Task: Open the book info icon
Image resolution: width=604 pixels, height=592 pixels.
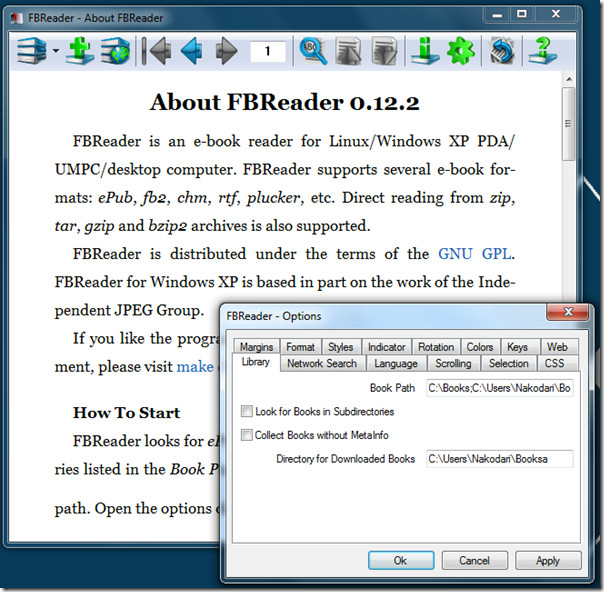Action: tap(425, 50)
